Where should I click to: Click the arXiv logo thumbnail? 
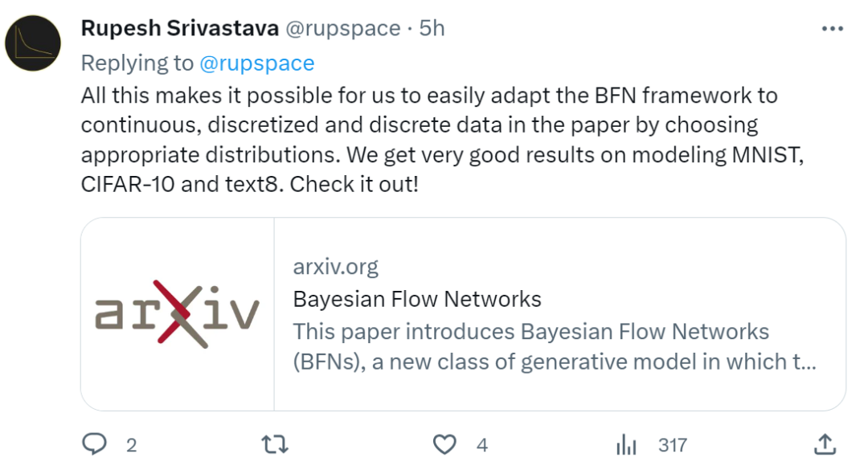click(178, 314)
